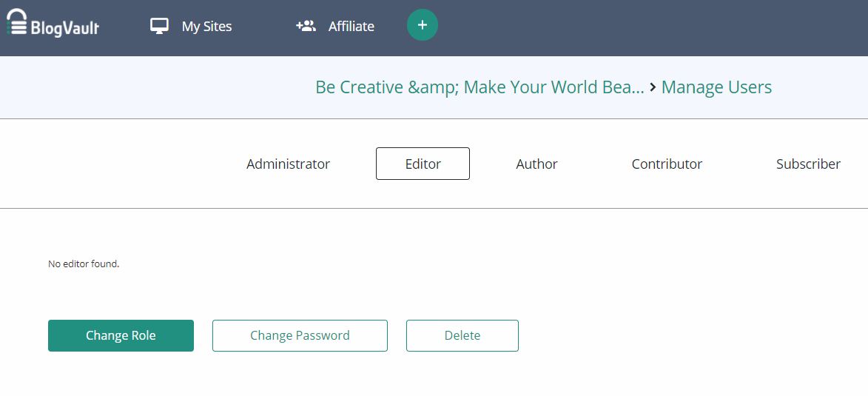Screen dimensions: 868x396
Task: Click the empty light-blue breadcrumb banner area
Action: coord(148,87)
